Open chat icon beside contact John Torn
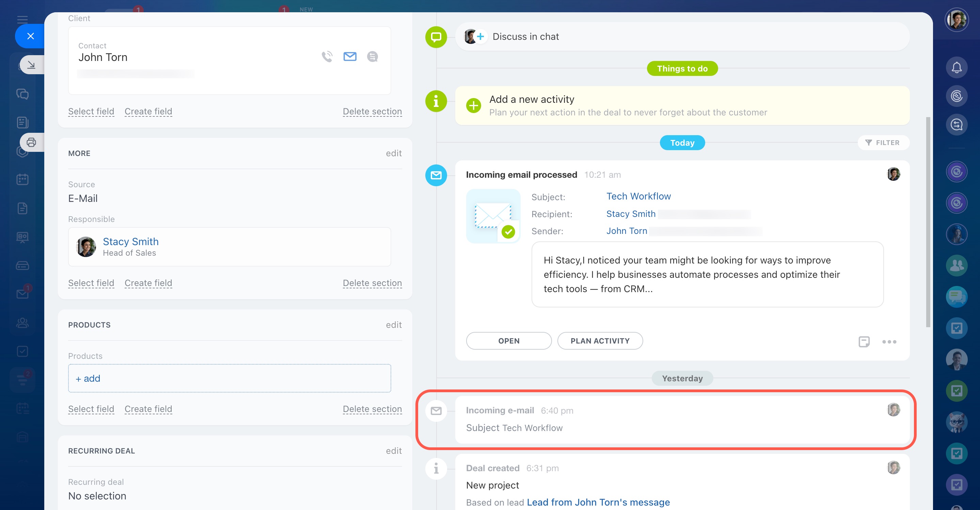 click(x=372, y=57)
